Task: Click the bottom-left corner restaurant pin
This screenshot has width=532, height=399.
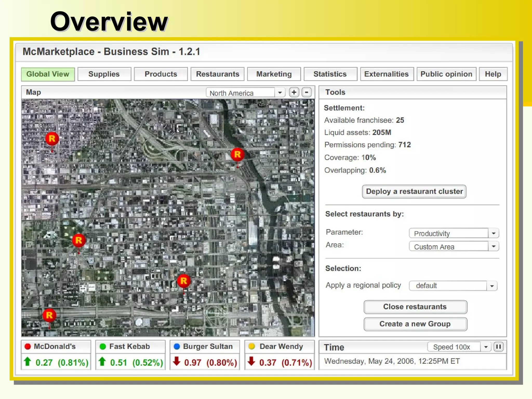Action: coord(49,315)
